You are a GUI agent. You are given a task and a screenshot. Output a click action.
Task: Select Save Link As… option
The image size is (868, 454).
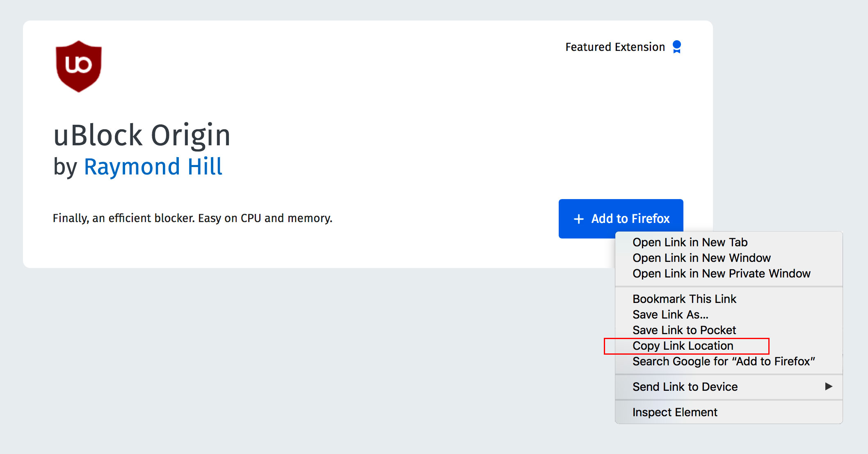(670, 314)
